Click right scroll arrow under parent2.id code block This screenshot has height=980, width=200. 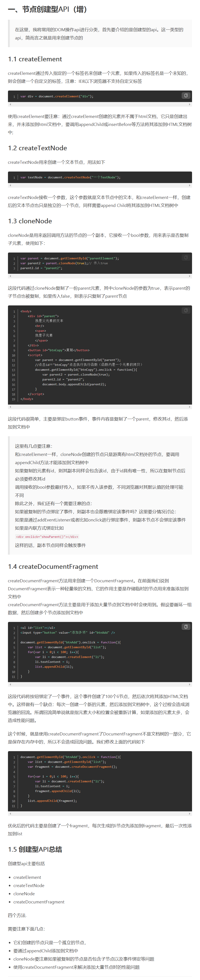pyautogui.click(x=190, y=276)
